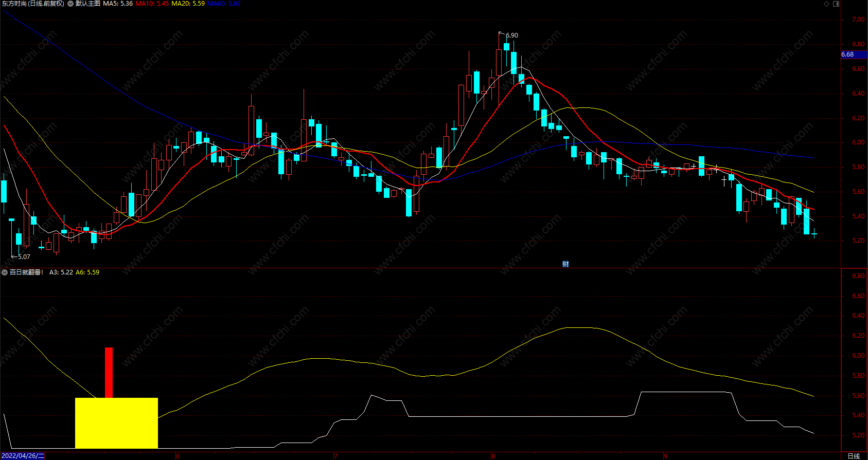Click the 百日就翻番! indicator name
The image size is (868, 460).
point(27,272)
